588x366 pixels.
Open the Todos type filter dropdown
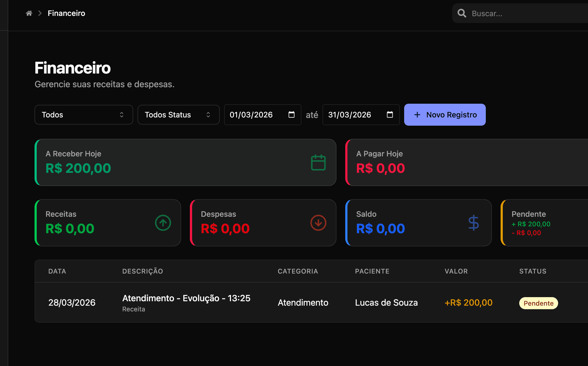[84, 115]
